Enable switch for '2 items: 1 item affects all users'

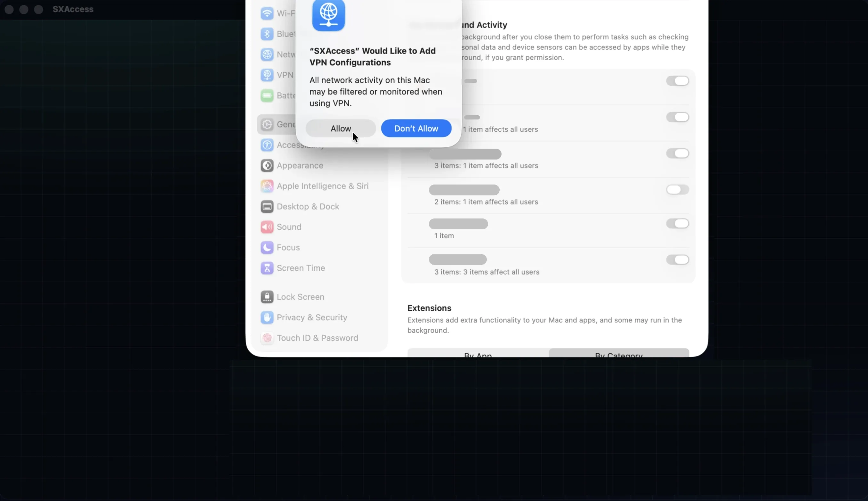(x=678, y=190)
